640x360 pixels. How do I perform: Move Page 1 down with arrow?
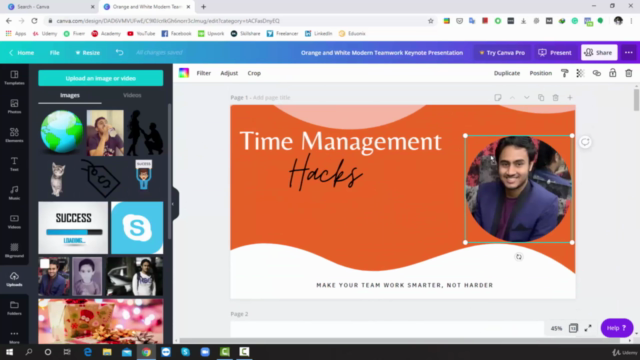click(527, 98)
